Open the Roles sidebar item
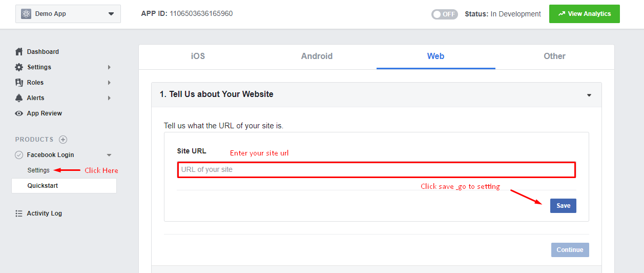Screen dimensions: 644x273 [35, 83]
